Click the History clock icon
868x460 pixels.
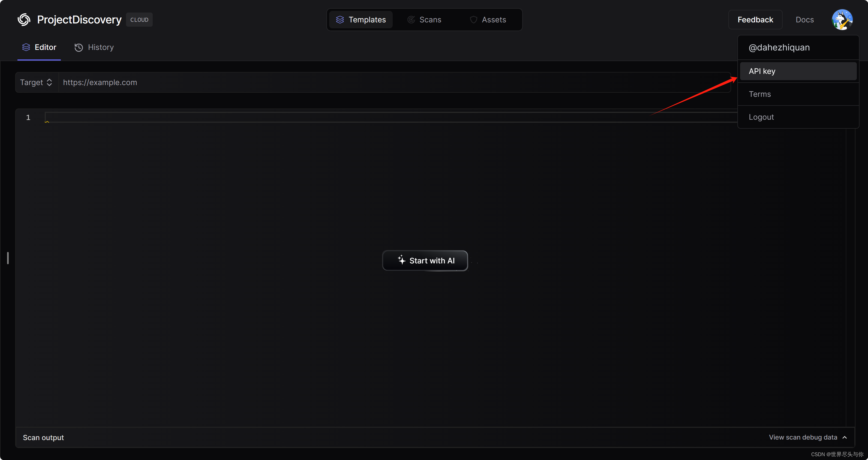click(79, 47)
